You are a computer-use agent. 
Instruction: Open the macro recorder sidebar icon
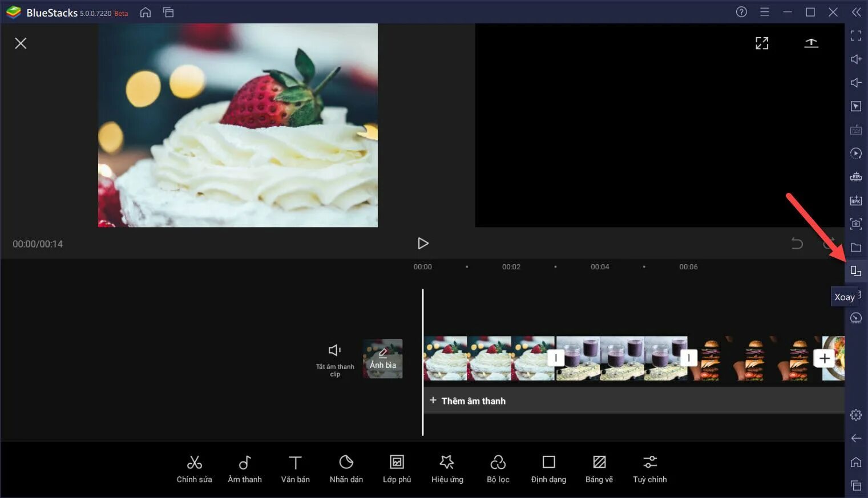tap(856, 153)
